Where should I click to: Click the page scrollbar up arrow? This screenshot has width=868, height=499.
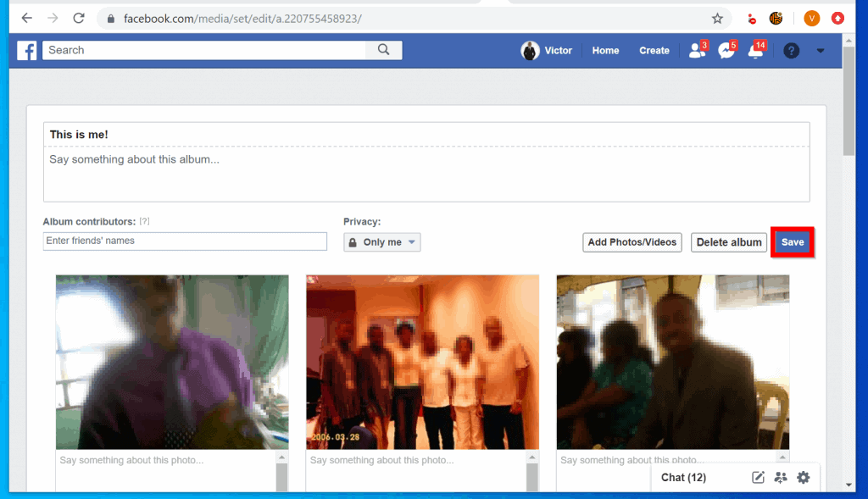click(x=849, y=41)
